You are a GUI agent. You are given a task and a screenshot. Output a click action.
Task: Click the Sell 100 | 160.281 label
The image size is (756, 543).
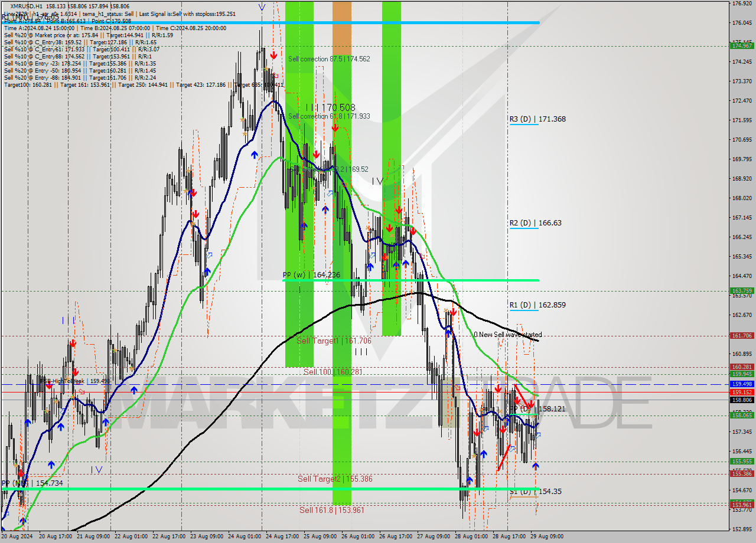(x=333, y=372)
